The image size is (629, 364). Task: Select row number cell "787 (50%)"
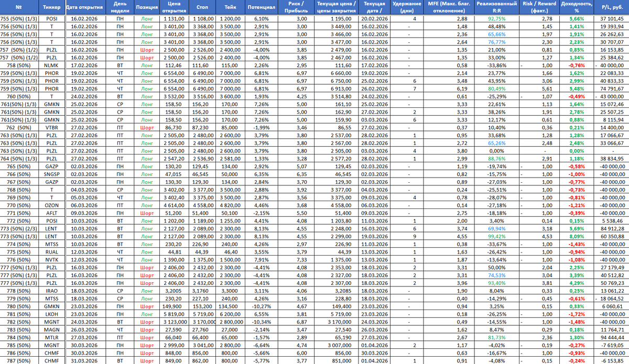click(x=19, y=361)
